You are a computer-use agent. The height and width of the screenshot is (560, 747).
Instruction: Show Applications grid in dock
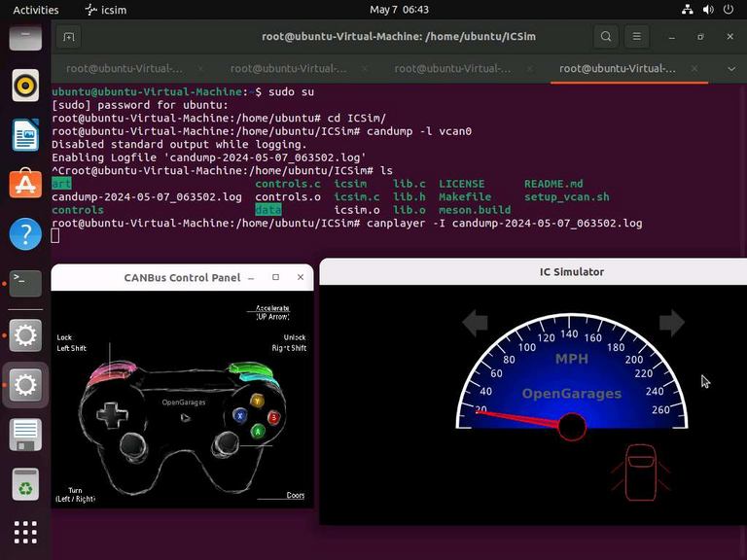[25, 532]
